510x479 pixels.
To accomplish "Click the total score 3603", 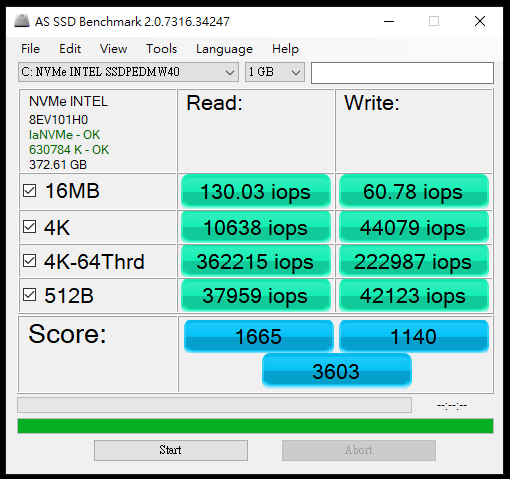I will tap(337, 371).
